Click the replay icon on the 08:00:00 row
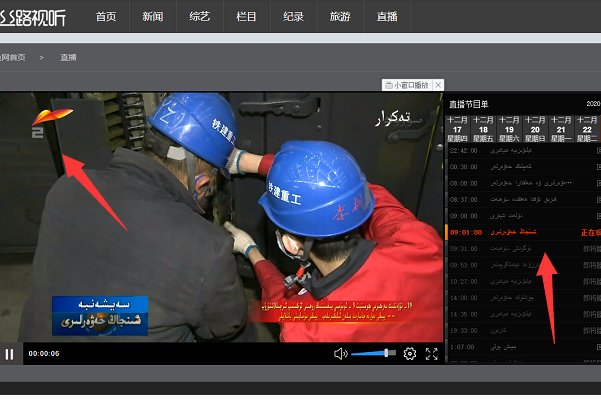This screenshot has height=400, width=601. click(599, 183)
